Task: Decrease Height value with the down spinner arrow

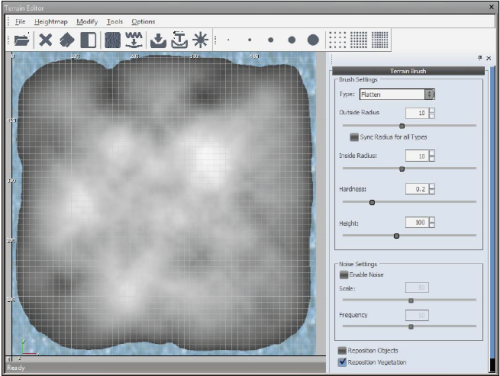Action: click(432, 225)
